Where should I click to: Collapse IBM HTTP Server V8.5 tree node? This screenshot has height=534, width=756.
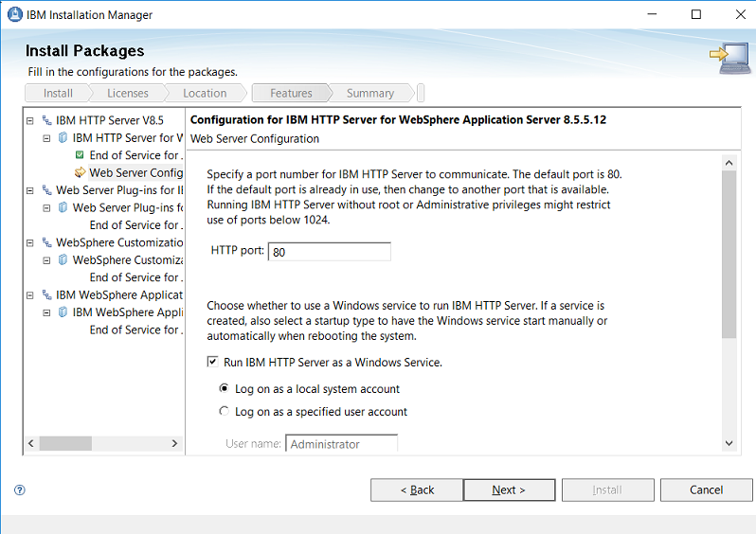coord(30,120)
